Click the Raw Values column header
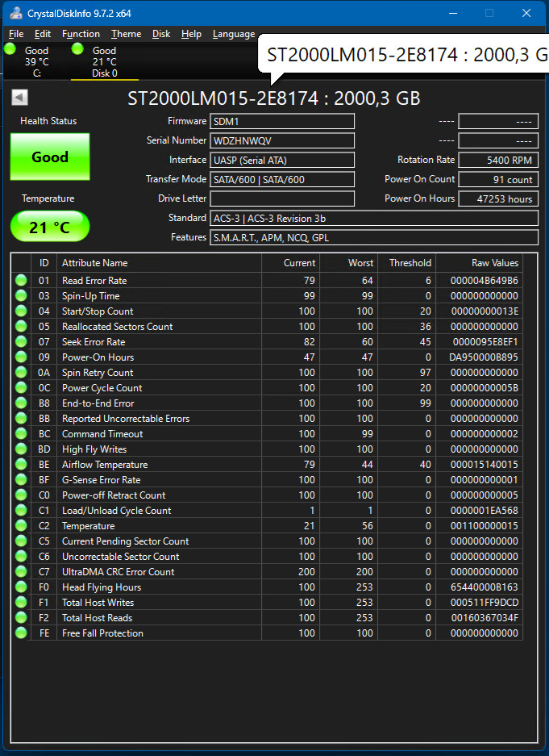This screenshot has height=756, width=549. click(x=479, y=263)
